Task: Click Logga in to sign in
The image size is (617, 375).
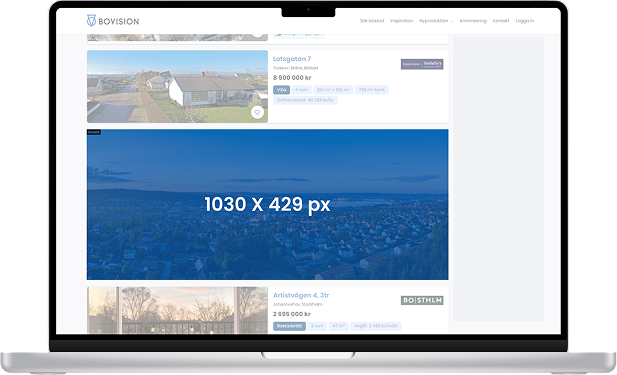Action: coord(525,21)
